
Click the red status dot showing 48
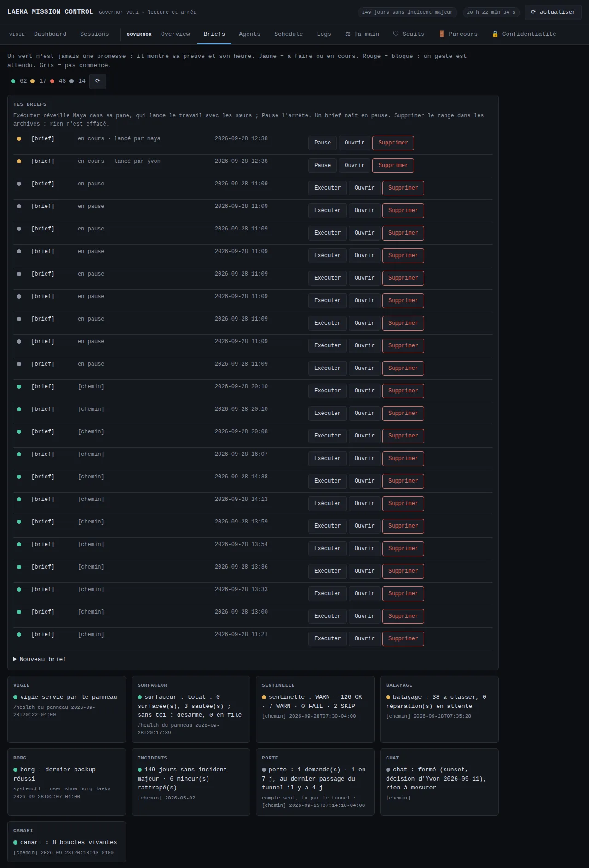coord(52,81)
